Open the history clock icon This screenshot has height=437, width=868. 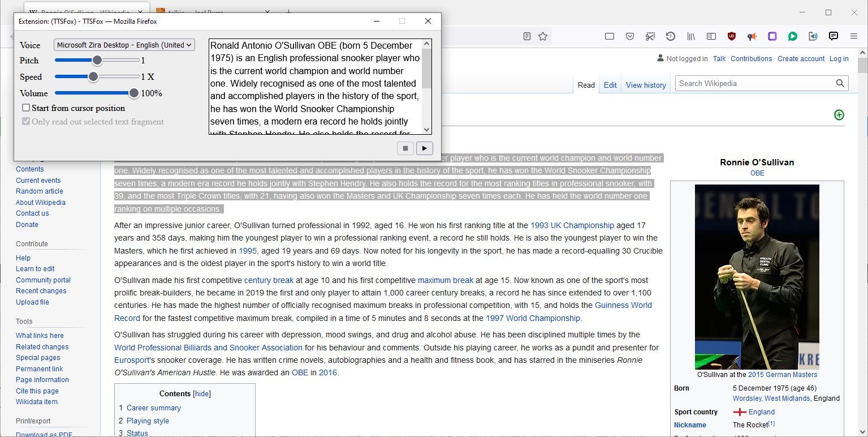coord(670,36)
